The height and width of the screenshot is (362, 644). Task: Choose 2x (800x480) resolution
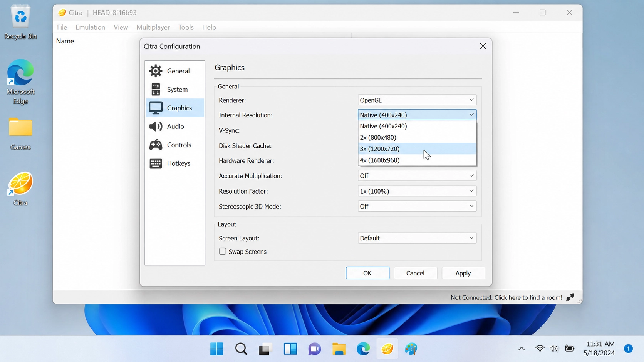click(x=417, y=137)
